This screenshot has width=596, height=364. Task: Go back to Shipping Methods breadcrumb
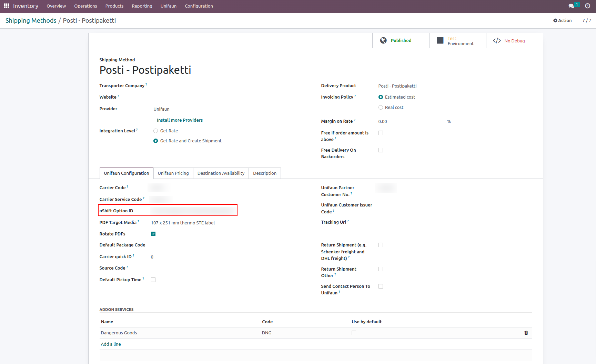tap(31, 21)
